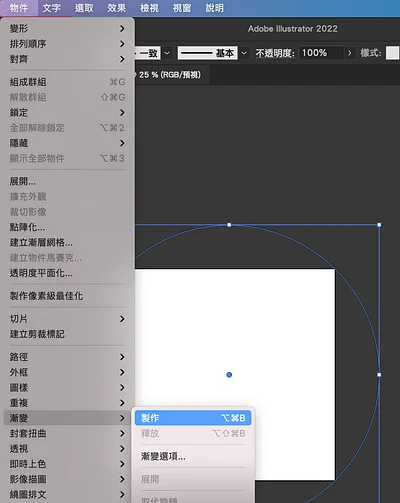The width and height of the screenshot is (400, 503).
Task: Open the 文字 menu
Action: coord(51,8)
